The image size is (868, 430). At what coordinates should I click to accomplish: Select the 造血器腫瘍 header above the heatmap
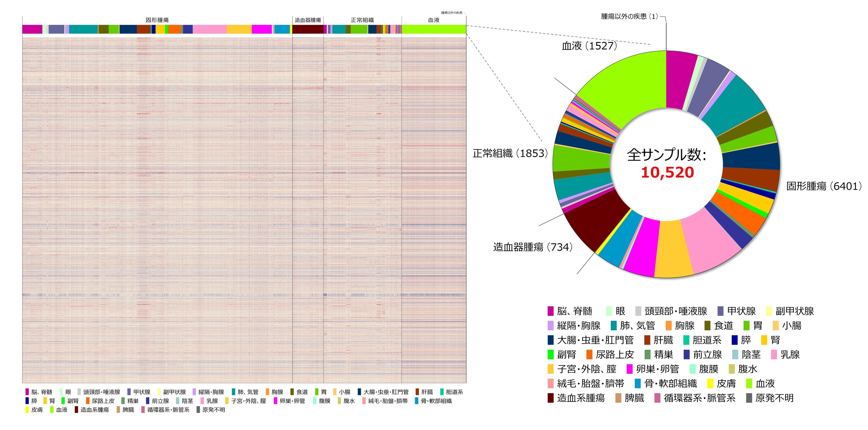[308, 20]
